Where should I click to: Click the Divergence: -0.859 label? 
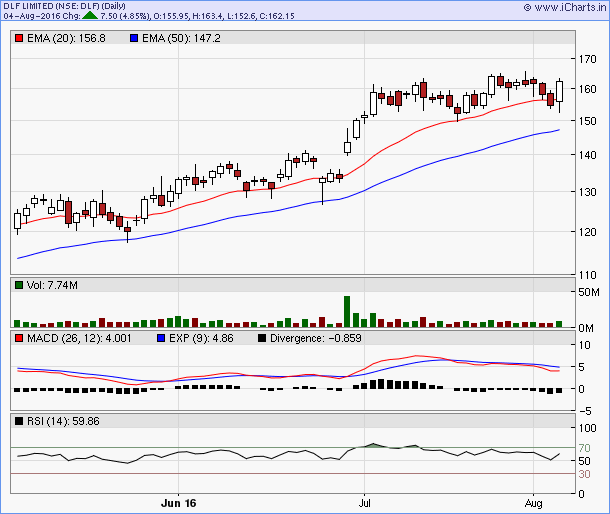coord(316,338)
